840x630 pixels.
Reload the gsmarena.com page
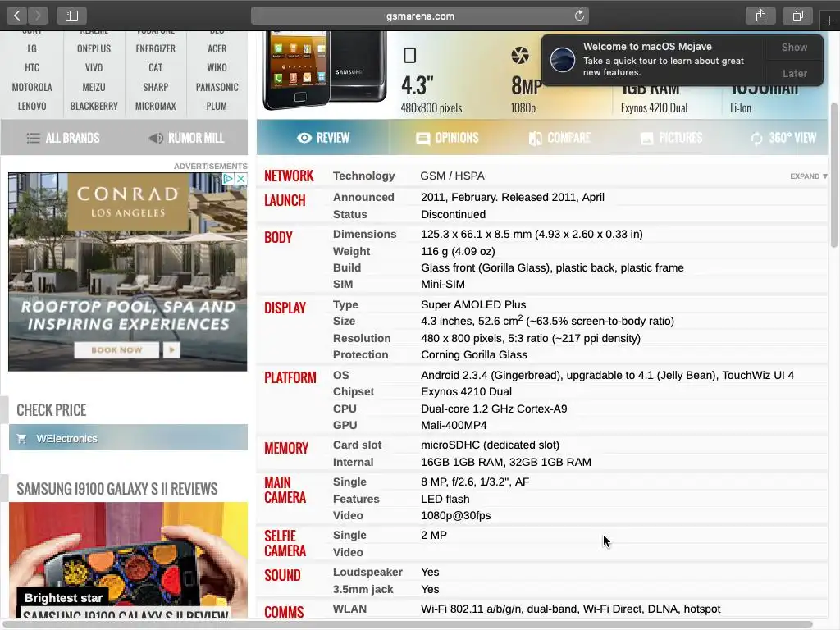point(579,16)
